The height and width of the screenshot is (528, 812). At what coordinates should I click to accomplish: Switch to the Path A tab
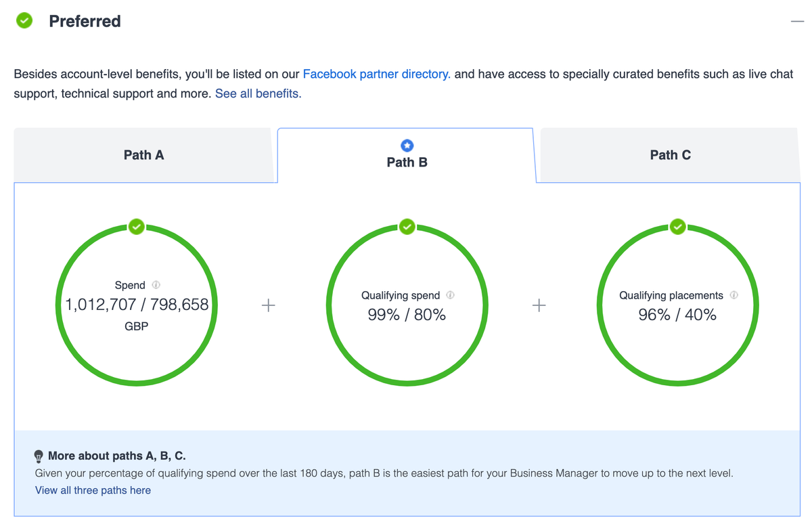[x=143, y=155]
